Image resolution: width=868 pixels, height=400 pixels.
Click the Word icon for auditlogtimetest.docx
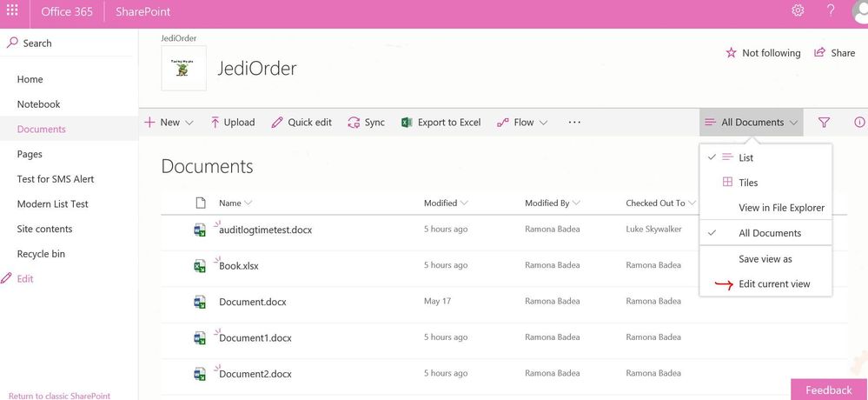[200, 230]
